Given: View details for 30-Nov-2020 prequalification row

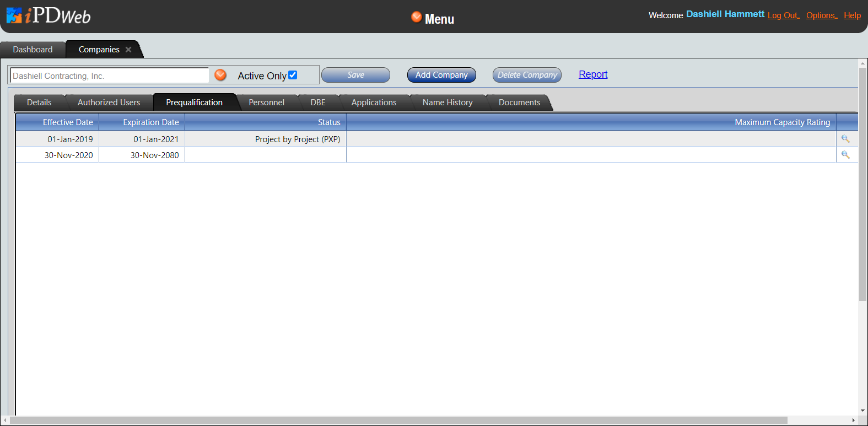Looking at the screenshot, I should pyautogui.click(x=845, y=155).
